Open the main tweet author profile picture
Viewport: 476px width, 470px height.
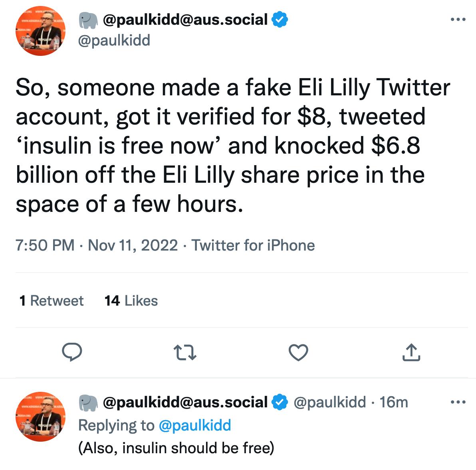40,31
